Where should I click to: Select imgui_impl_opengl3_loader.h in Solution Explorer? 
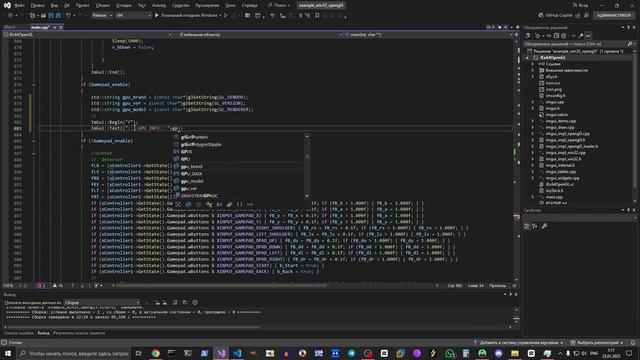point(571,146)
